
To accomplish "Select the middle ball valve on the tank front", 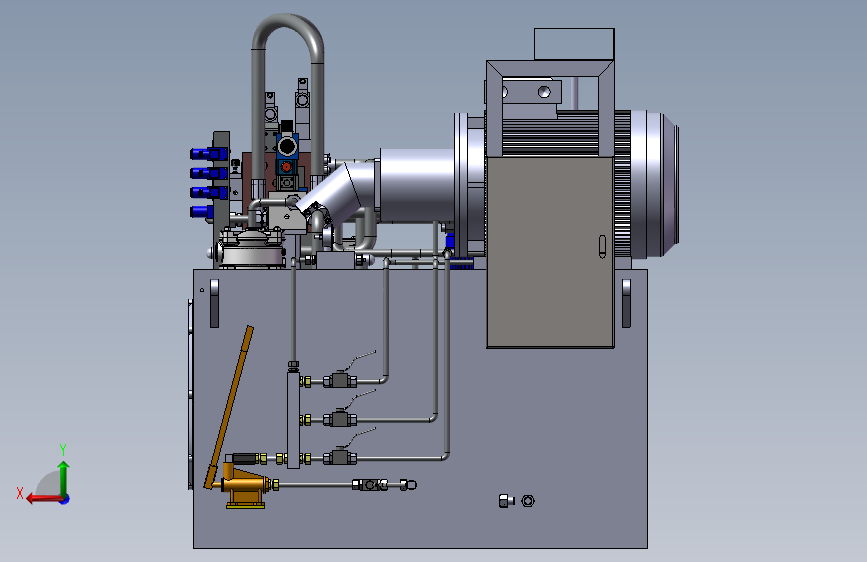I will click(340, 419).
